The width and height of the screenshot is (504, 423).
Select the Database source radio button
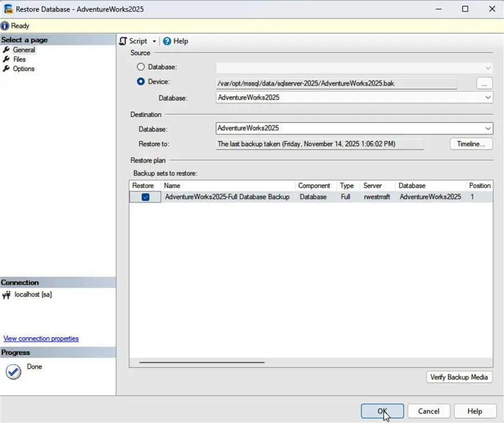coord(141,67)
